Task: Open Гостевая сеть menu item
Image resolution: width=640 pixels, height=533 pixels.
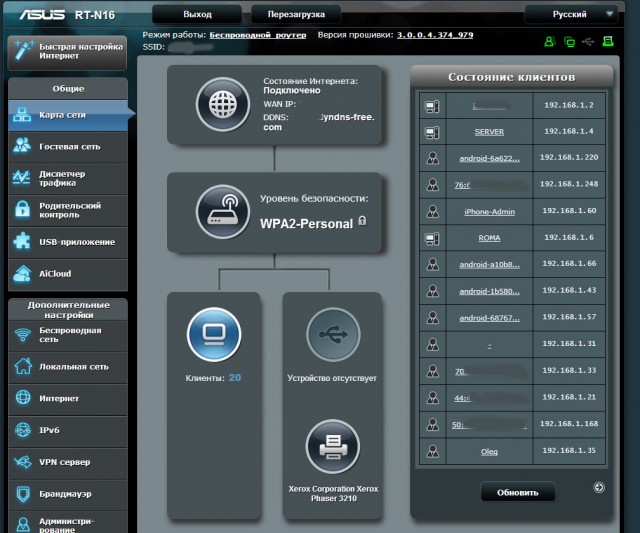Action: click(68, 146)
